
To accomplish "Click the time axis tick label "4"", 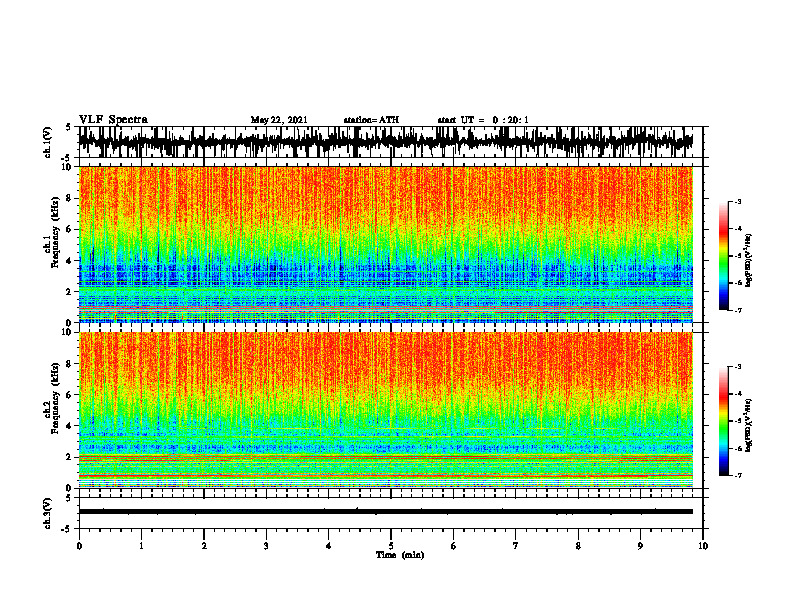I will [329, 546].
